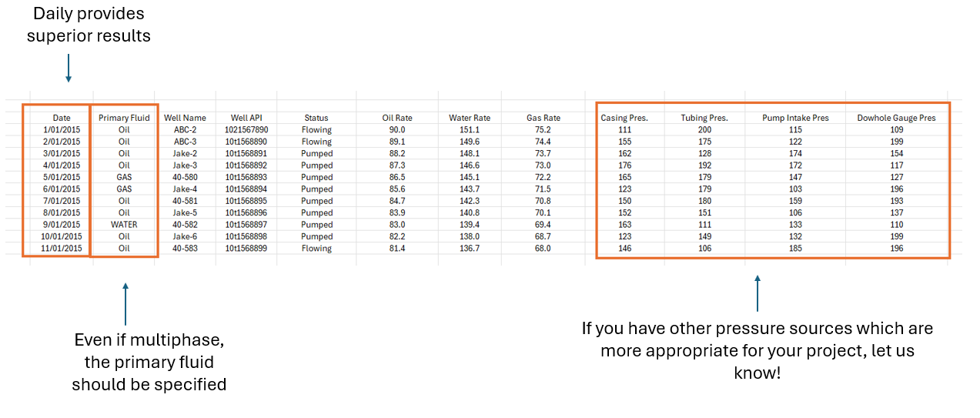Click the "Daily provides superior results" annotation
Viewport: 980px width, 418px height.
89,25
